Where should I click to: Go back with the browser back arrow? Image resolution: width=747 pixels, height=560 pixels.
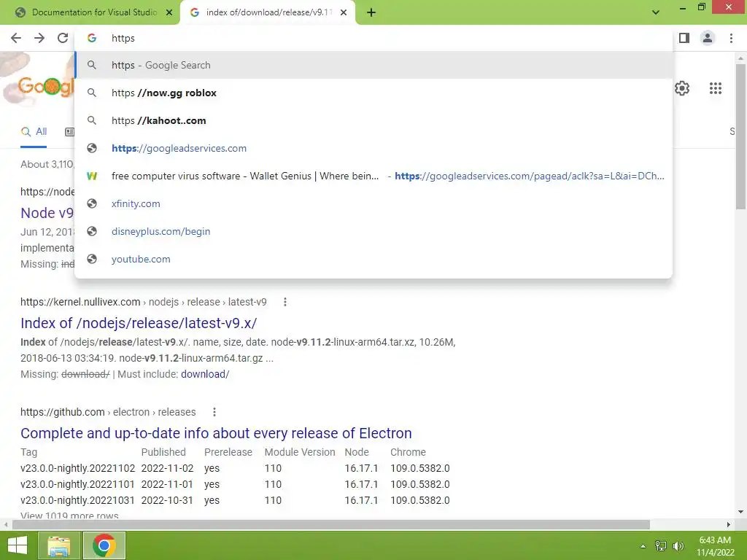pyautogui.click(x=16, y=38)
